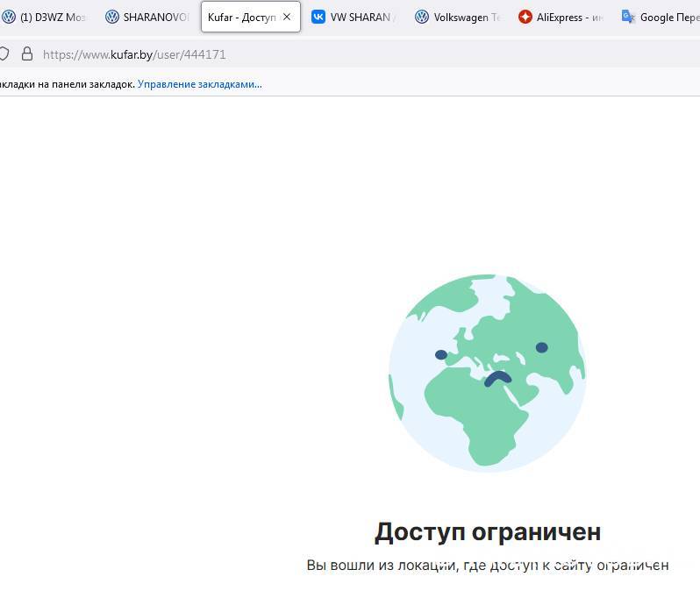Click the red AliExpress favicon
This screenshot has height=591, width=700.
(525, 17)
